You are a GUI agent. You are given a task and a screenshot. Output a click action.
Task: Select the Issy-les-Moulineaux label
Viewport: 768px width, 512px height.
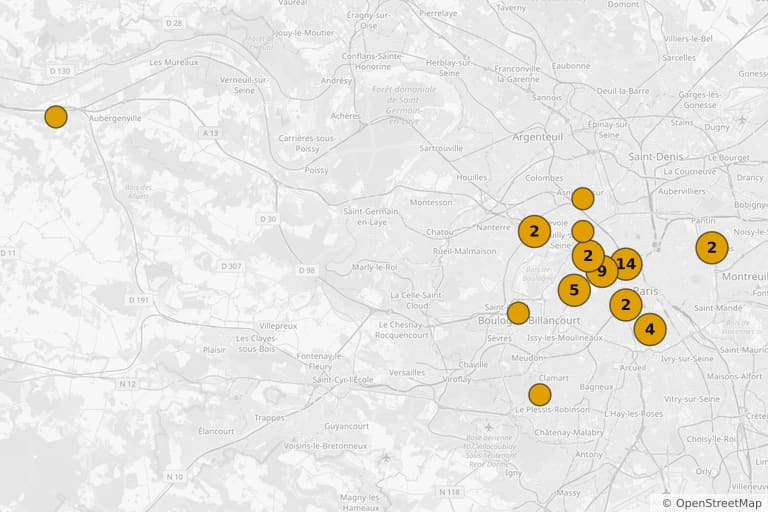click(x=565, y=338)
